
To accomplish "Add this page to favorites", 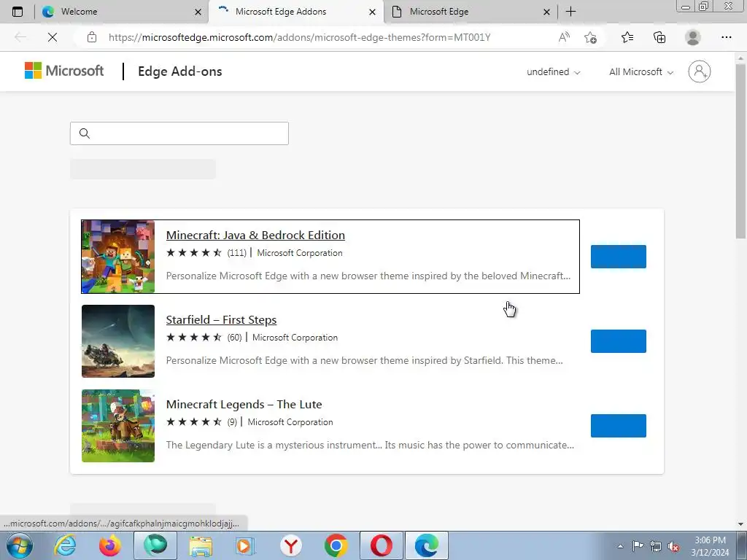I will coord(590,37).
